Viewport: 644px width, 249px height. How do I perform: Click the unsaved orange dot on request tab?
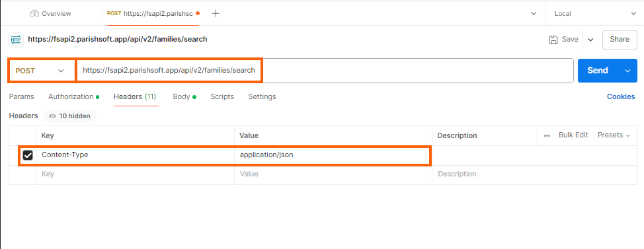(x=198, y=13)
